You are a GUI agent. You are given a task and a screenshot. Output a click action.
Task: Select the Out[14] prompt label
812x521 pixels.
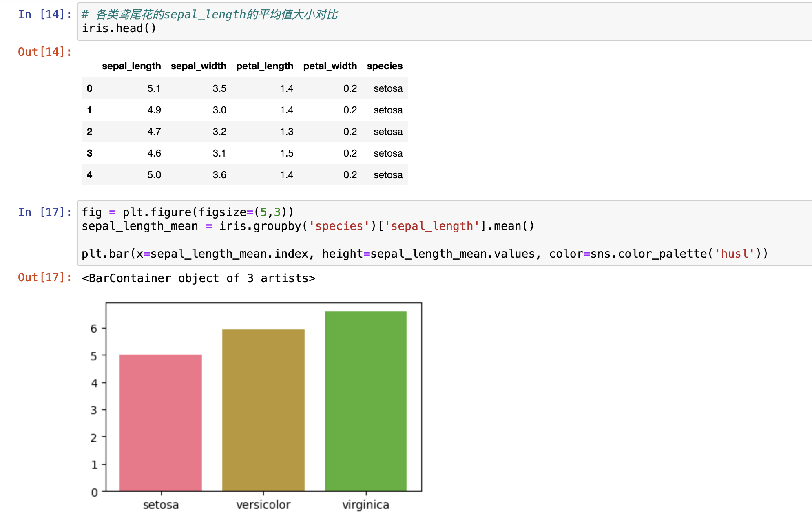[x=45, y=52]
